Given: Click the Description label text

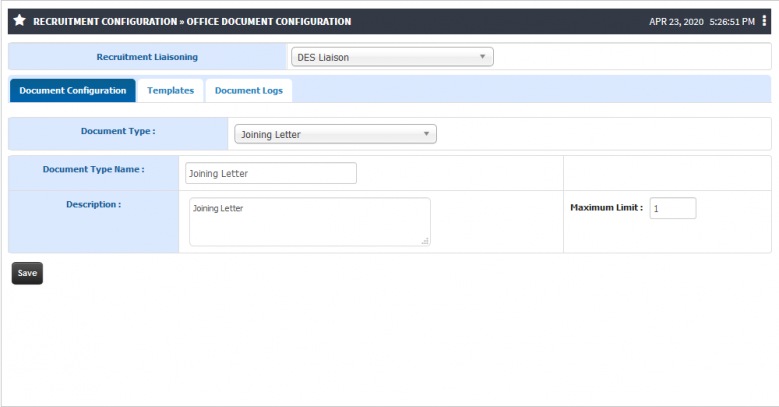Looking at the screenshot, I should pyautogui.click(x=93, y=204).
